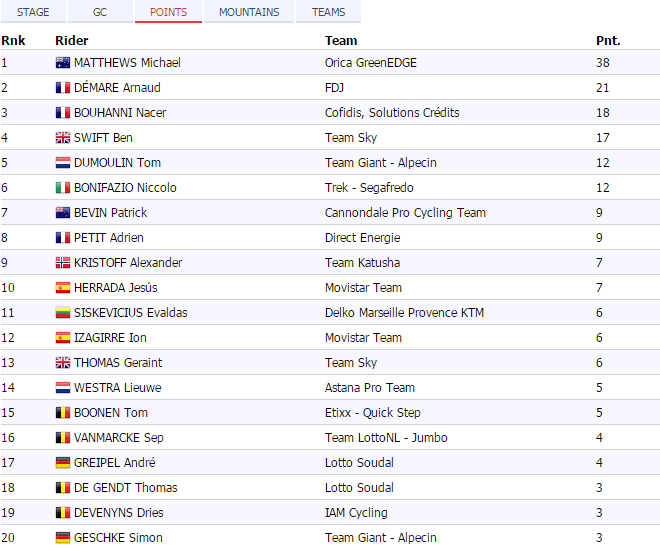The width and height of the screenshot is (660, 548).
Task: Show the TEAMS classification tab
Action: tap(328, 12)
